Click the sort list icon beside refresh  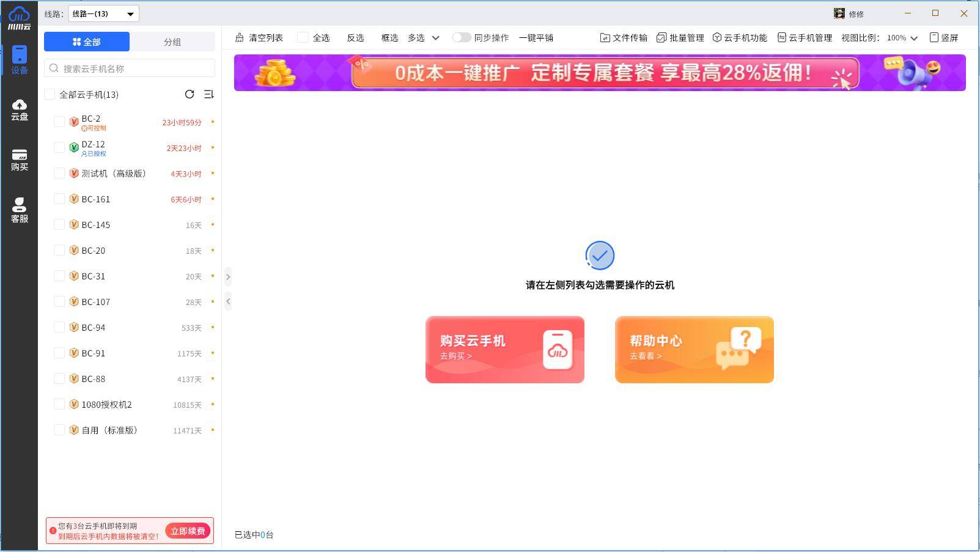click(x=208, y=94)
